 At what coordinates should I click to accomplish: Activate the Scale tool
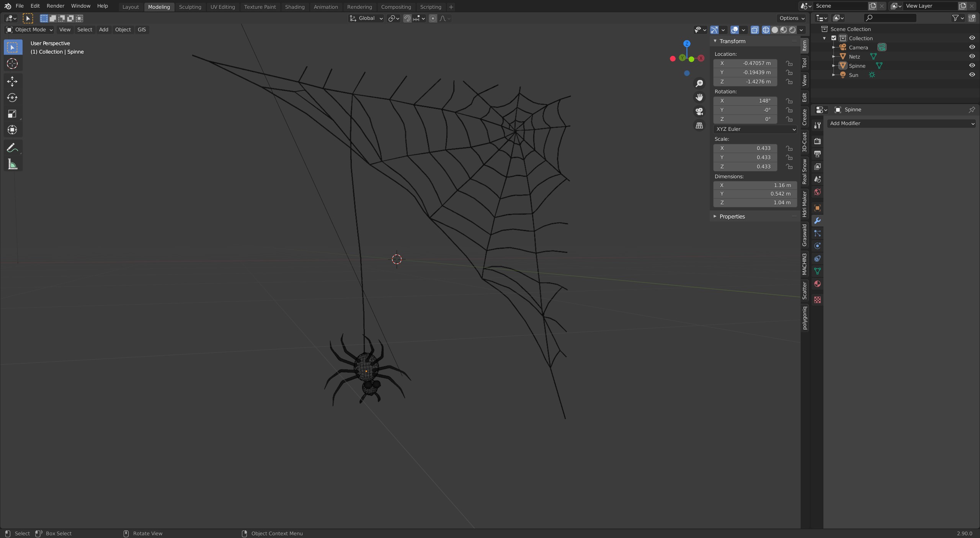12,114
